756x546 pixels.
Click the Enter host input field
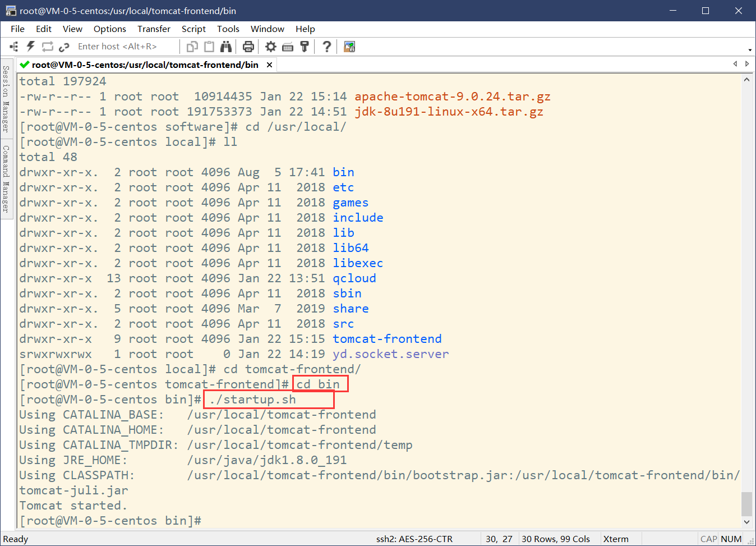click(x=126, y=47)
